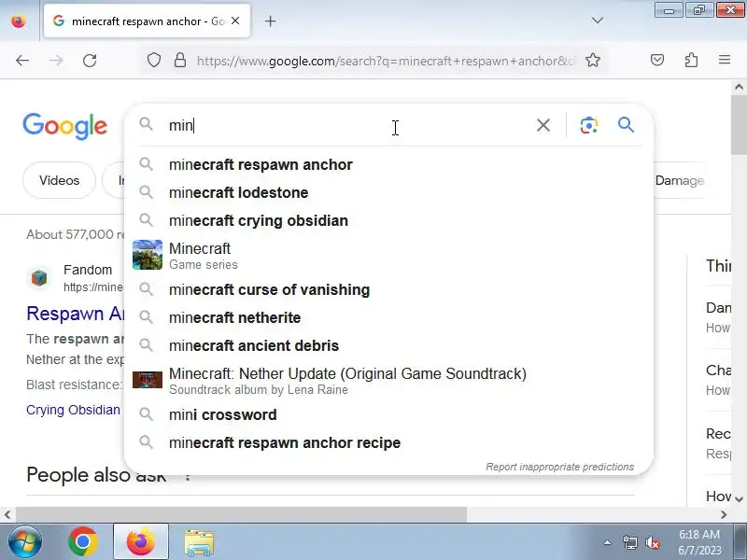Select suggestion minecraft curse of vanishing
Viewport: 747px width, 560px height.
tap(389, 289)
